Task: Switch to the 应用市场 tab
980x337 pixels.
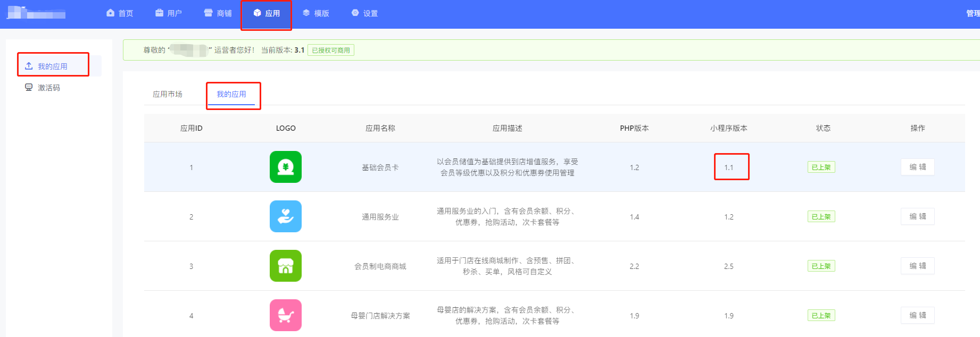Action: coord(168,94)
